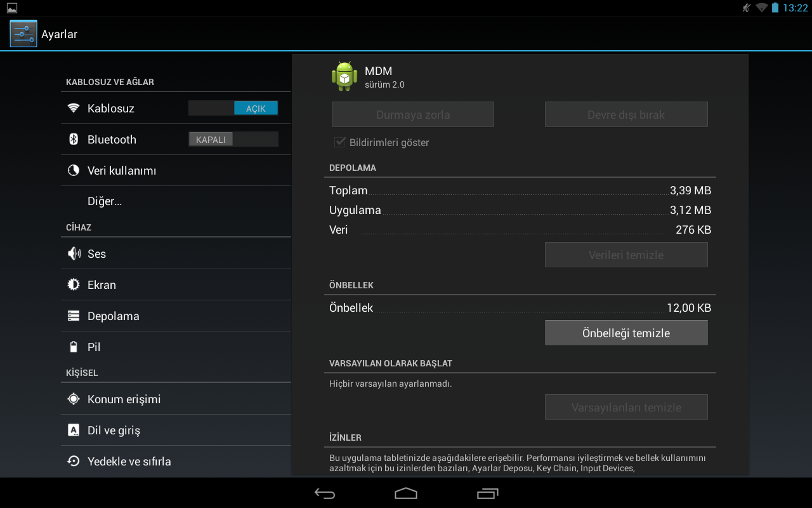
Task: Tap the ÖNBELLEK section header
Action: click(351, 285)
